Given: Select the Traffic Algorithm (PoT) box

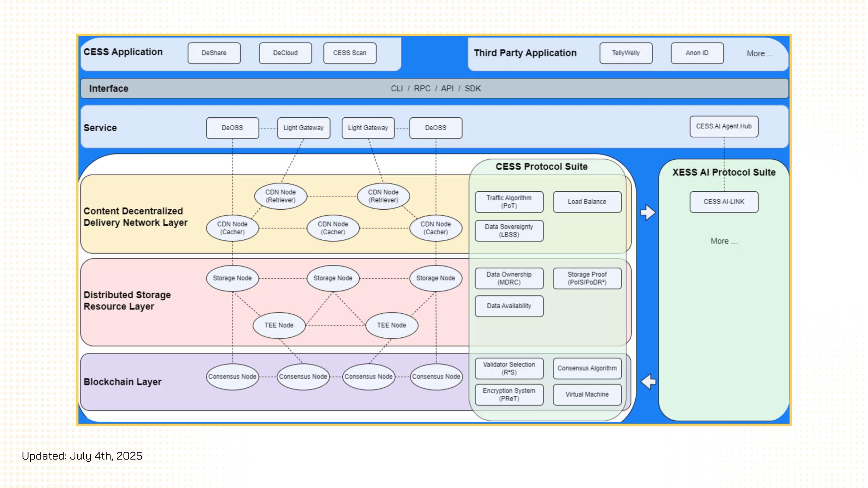Looking at the screenshot, I should (x=509, y=202).
